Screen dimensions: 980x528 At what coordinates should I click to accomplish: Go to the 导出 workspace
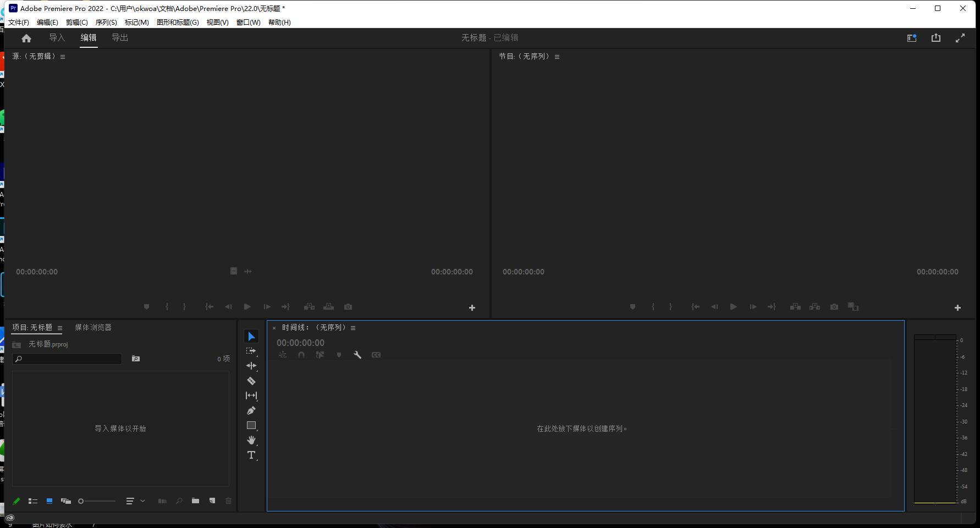pos(120,37)
